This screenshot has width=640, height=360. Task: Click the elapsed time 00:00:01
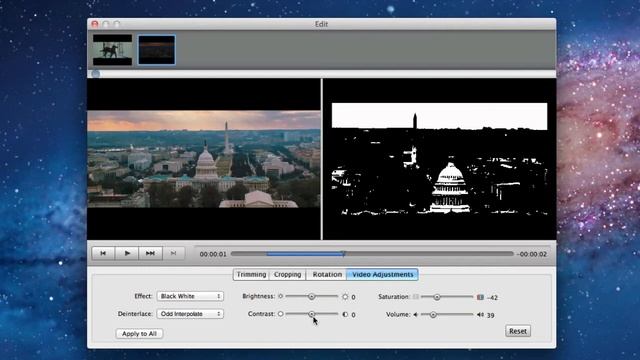(213, 254)
